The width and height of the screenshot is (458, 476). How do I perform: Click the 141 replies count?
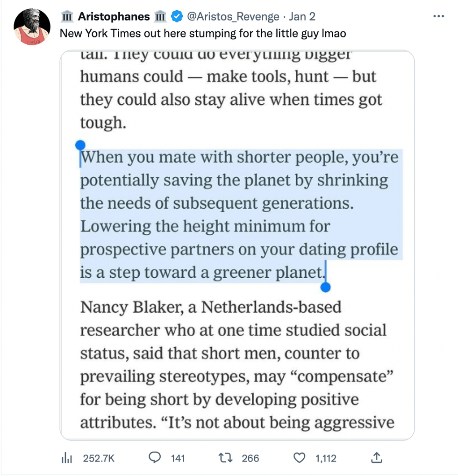pos(178,459)
